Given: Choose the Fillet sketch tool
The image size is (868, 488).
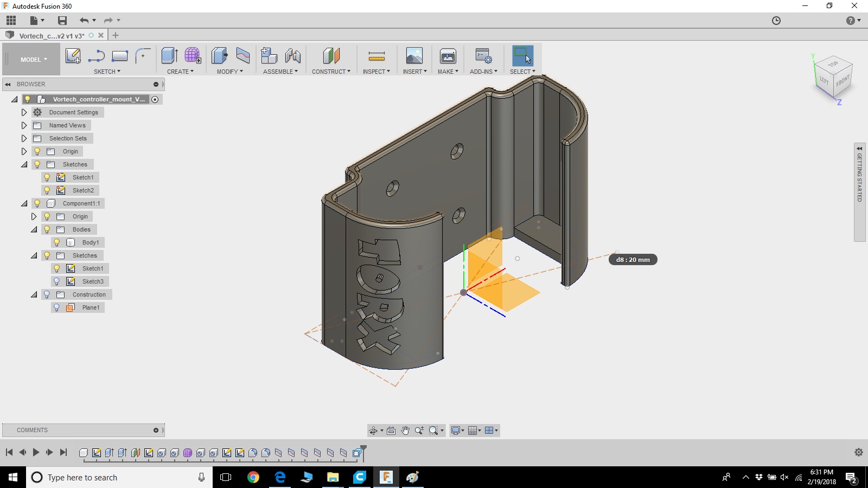Looking at the screenshot, I should pos(143,55).
